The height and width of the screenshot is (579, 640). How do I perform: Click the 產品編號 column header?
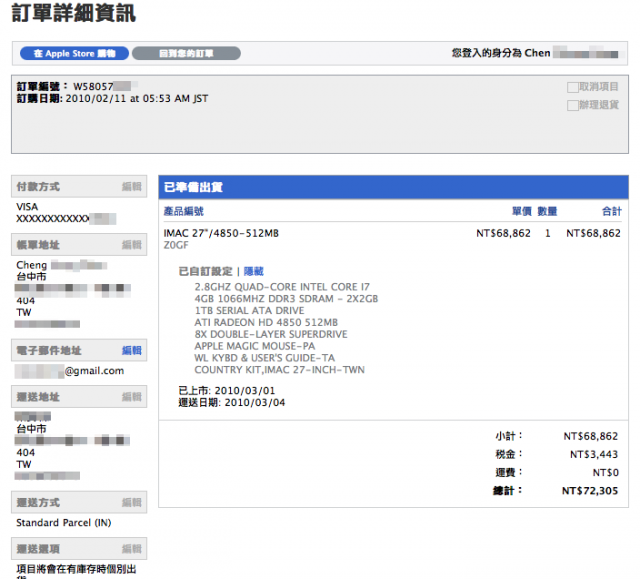tap(184, 211)
